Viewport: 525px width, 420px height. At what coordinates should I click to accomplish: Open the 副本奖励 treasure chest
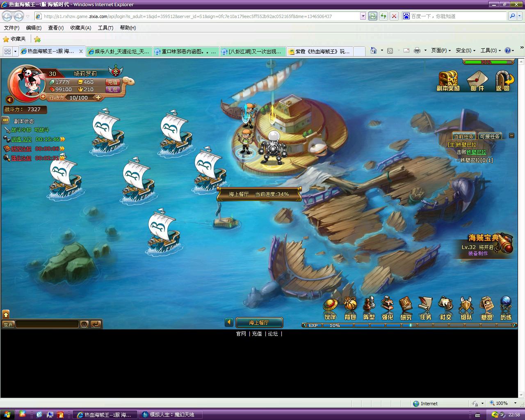point(448,81)
